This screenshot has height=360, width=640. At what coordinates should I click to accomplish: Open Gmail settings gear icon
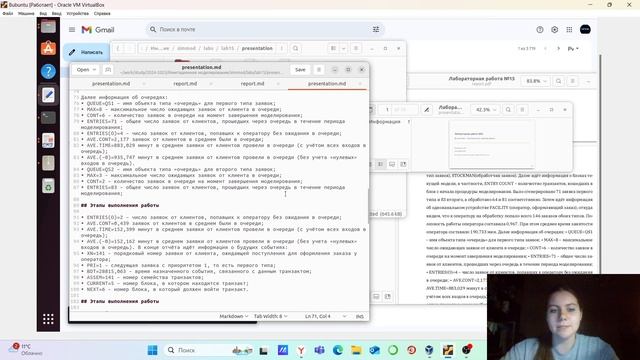coord(554,29)
